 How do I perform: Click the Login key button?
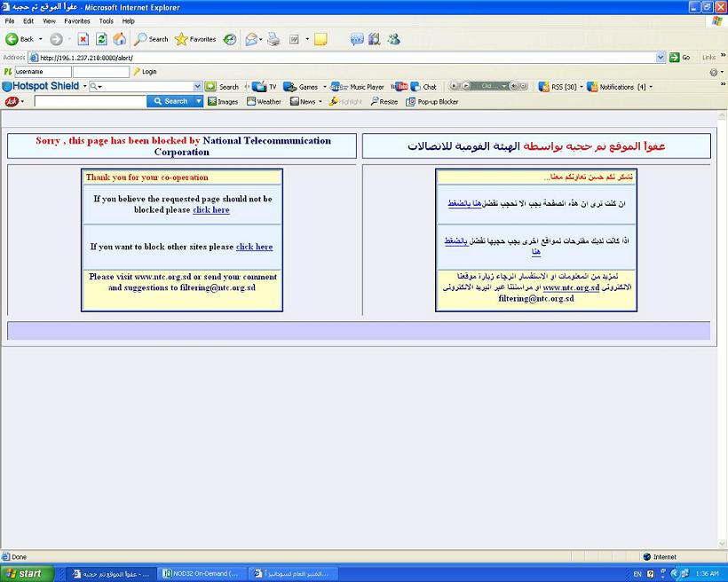point(145,72)
